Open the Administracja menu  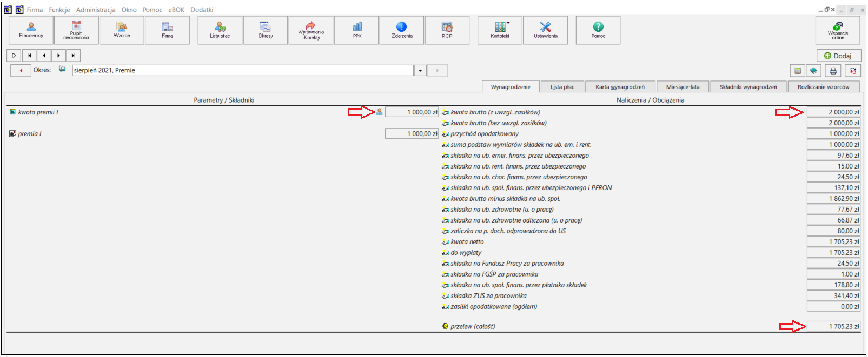[x=96, y=10]
